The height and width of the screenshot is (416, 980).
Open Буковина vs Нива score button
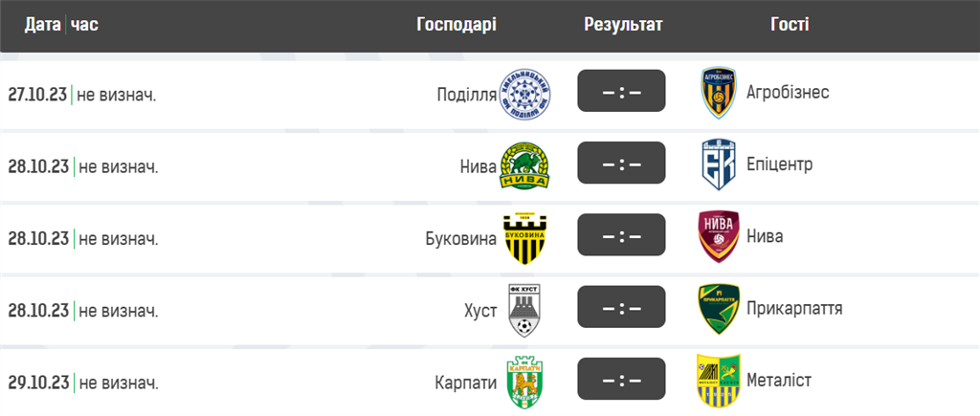[x=621, y=236]
